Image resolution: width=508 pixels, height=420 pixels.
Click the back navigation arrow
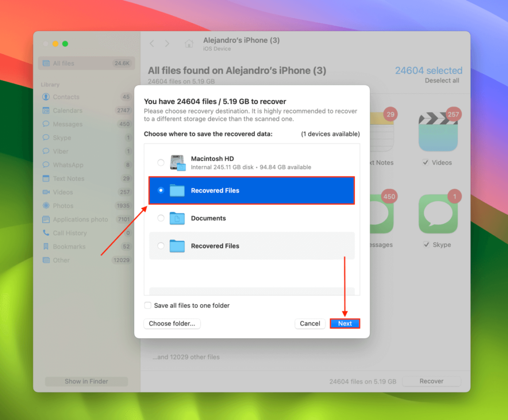(151, 43)
